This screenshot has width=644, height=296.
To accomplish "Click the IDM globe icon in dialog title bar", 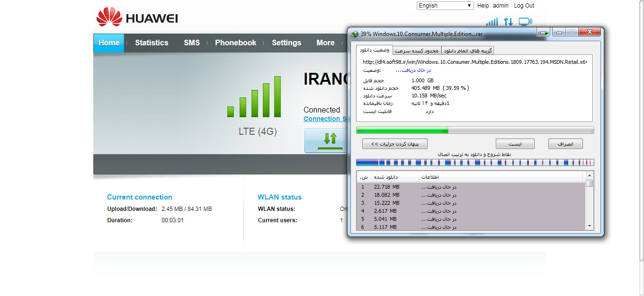I will (355, 34).
